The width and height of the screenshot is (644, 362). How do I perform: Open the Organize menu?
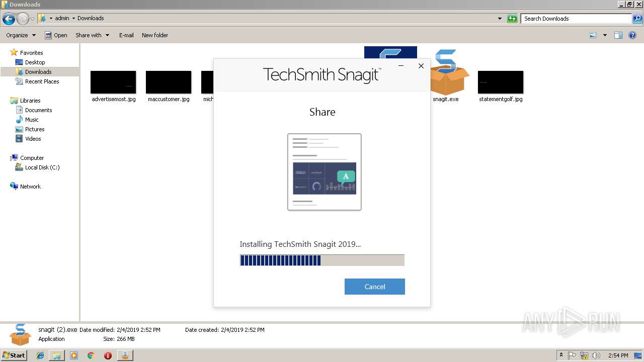(21, 35)
